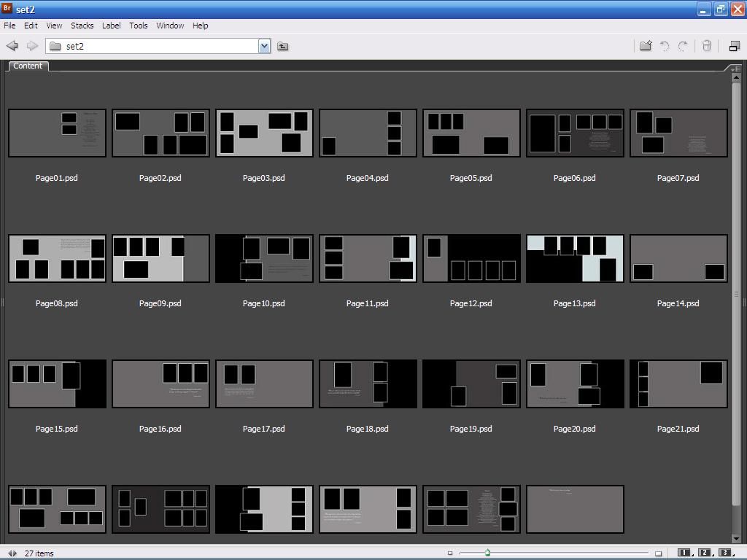Click the smaller thumbnail size icon
747x560 pixels.
(x=449, y=553)
